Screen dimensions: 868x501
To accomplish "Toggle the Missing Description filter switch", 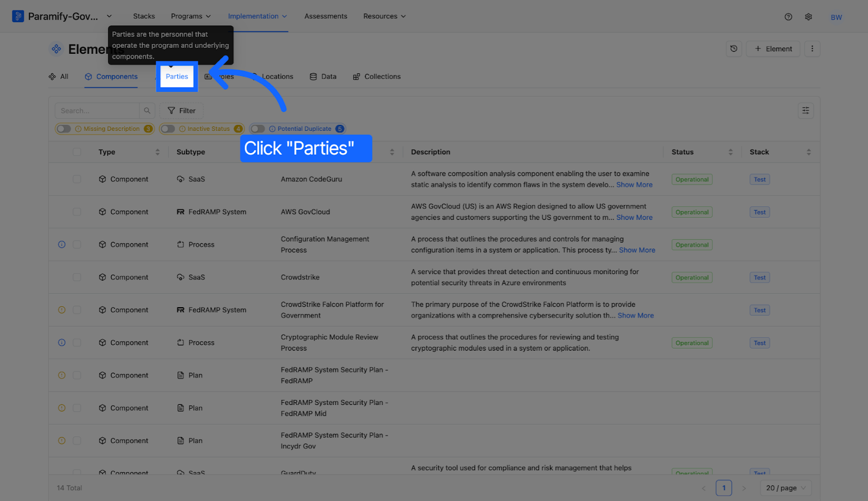I will point(64,129).
